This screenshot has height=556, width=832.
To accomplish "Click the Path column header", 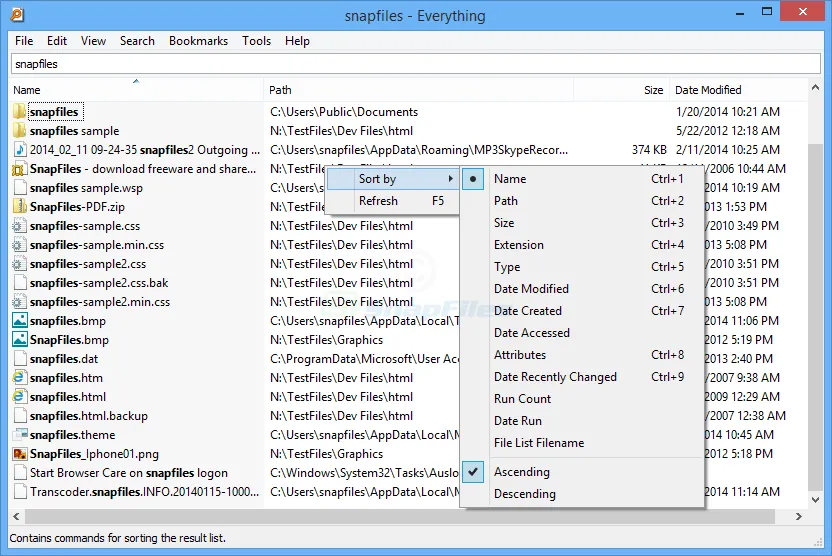I will coord(418,90).
